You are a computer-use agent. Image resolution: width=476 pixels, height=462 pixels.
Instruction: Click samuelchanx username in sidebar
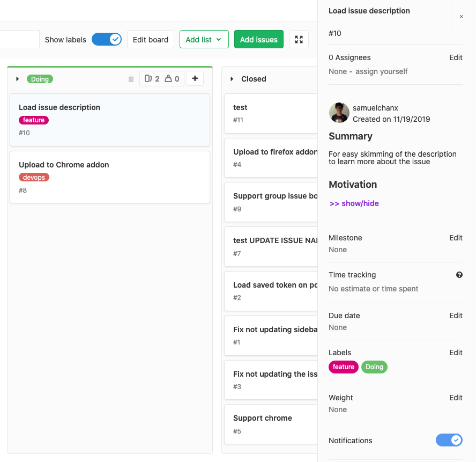click(x=375, y=108)
